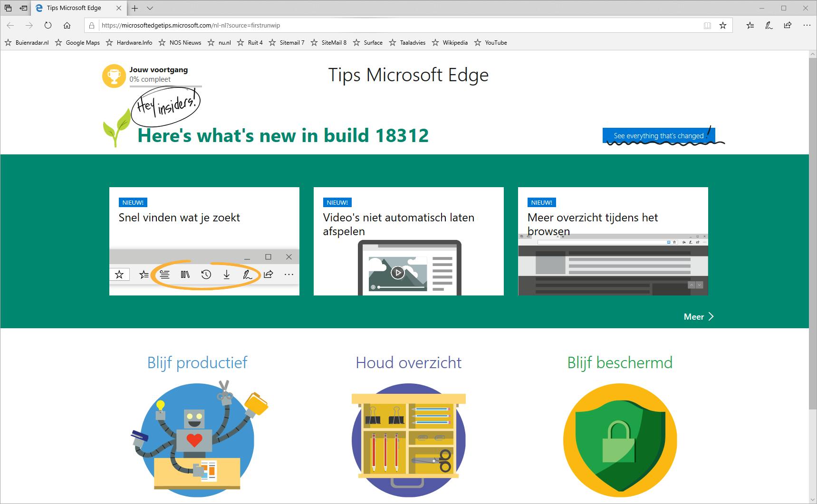Add notes with the pen icon
This screenshot has width=817, height=504.
coord(769,26)
